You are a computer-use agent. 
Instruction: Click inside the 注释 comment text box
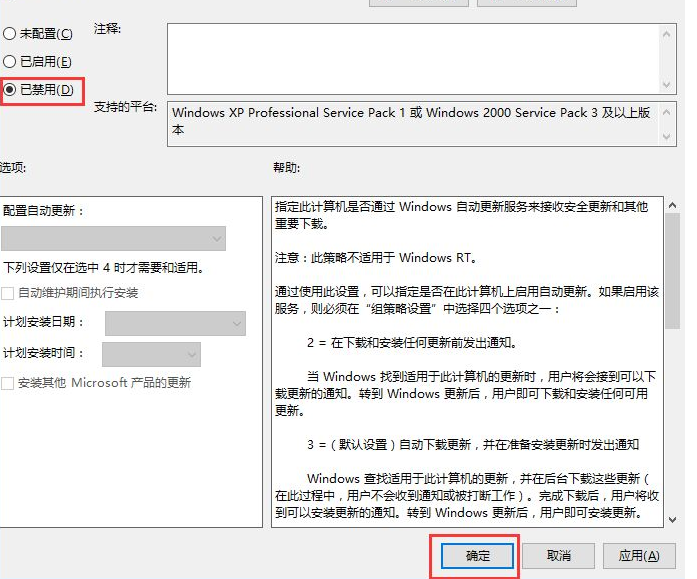click(x=412, y=58)
